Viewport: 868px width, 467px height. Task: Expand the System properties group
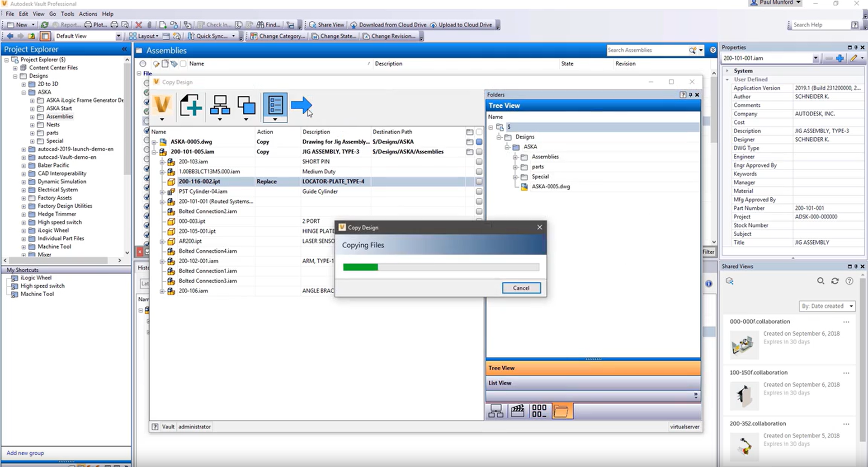727,71
